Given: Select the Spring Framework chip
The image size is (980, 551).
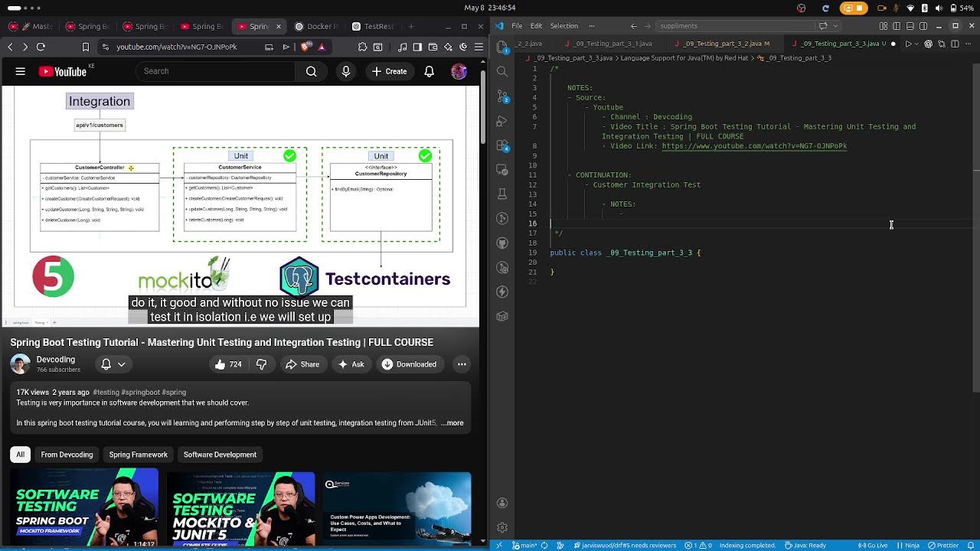Looking at the screenshot, I should 138,455.
